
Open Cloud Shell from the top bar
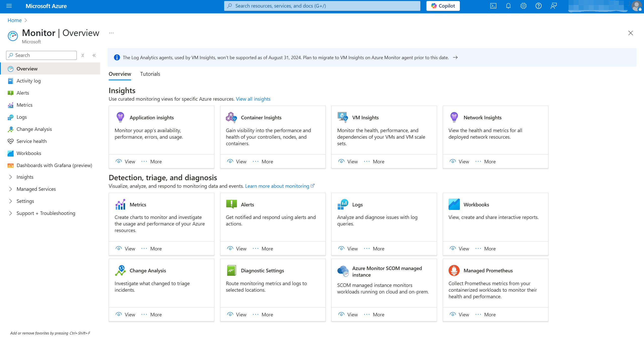493,6
